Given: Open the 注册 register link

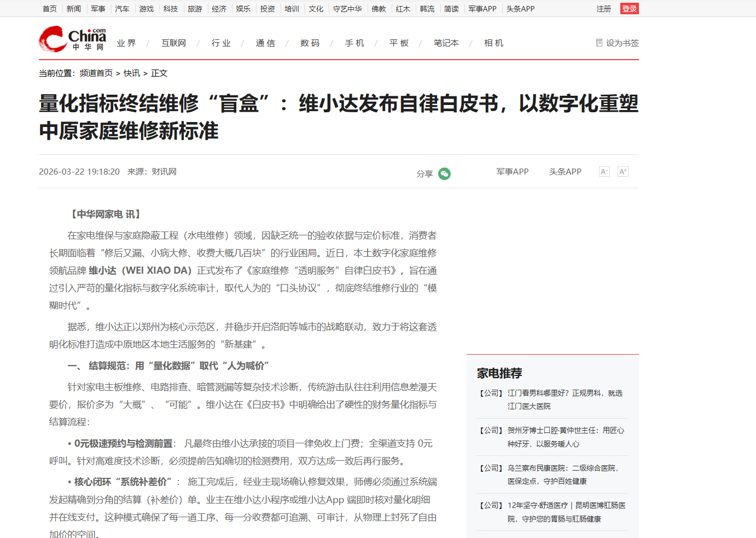Looking at the screenshot, I should point(604,9).
